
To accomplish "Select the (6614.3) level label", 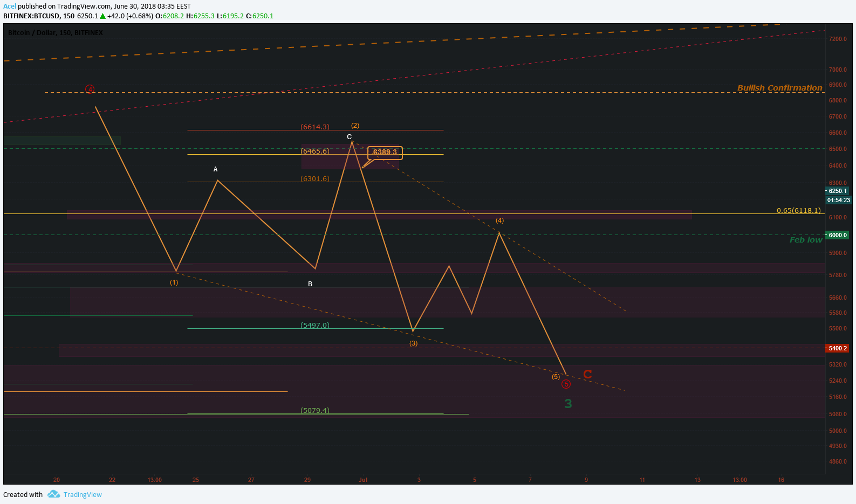I will [x=315, y=127].
